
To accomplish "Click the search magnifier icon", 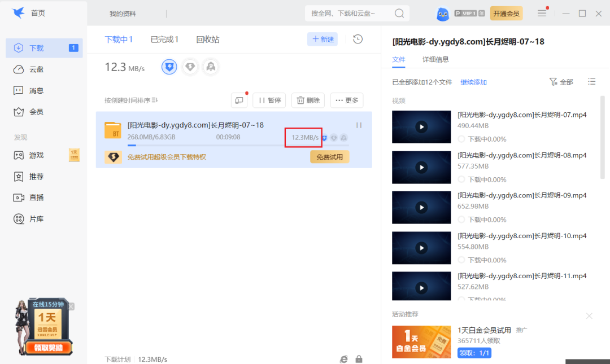I will pos(399,14).
